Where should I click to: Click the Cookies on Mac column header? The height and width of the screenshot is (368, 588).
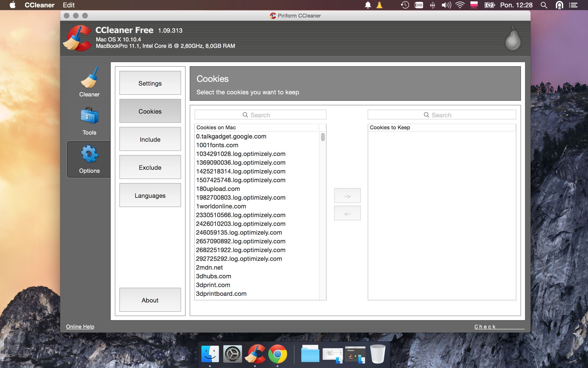click(257, 127)
